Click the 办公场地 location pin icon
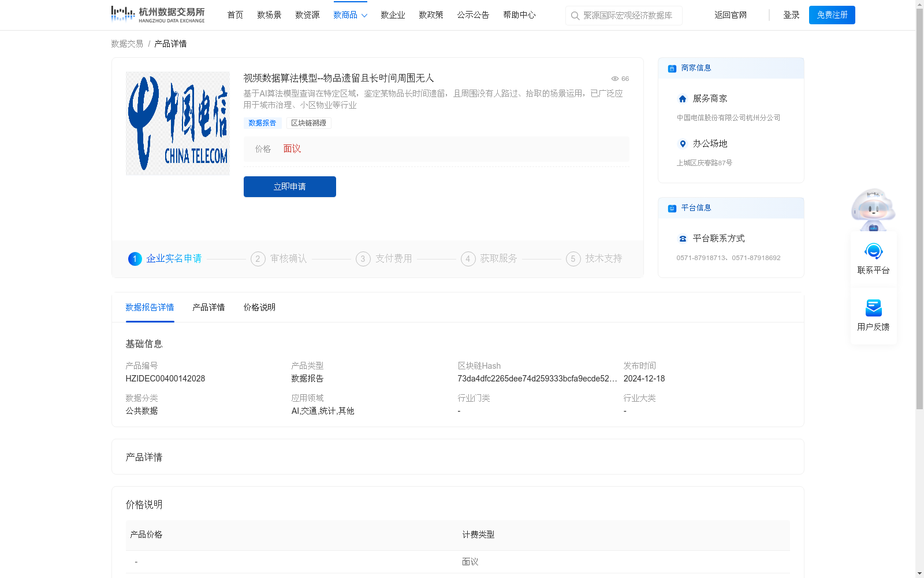 point(683,144)
